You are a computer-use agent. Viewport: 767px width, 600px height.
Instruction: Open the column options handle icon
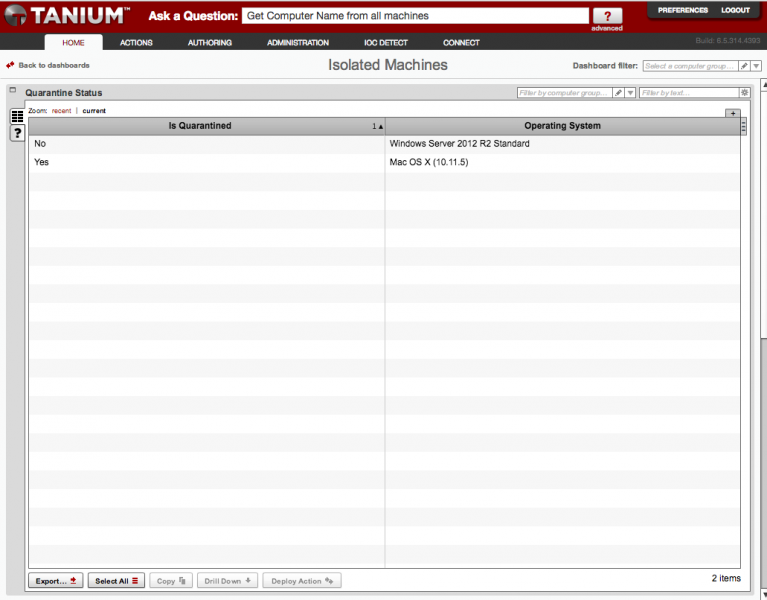point(744,126)
